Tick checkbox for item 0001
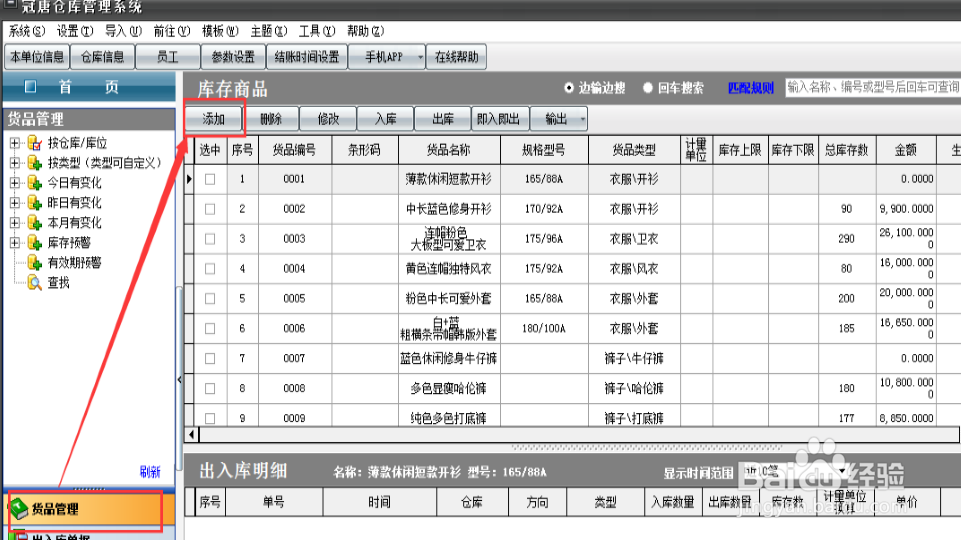This screenshot has height=540, width=961. [210, 179]
